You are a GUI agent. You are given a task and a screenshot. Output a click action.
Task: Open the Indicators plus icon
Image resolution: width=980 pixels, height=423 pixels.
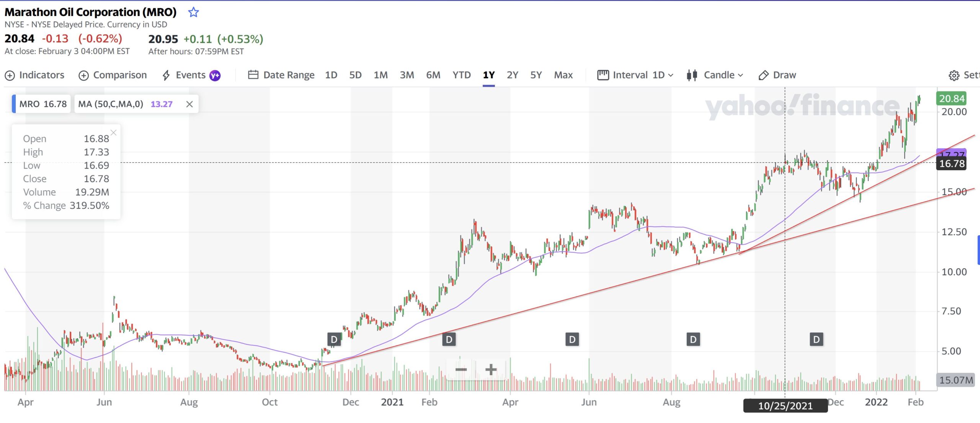[10, 76]
